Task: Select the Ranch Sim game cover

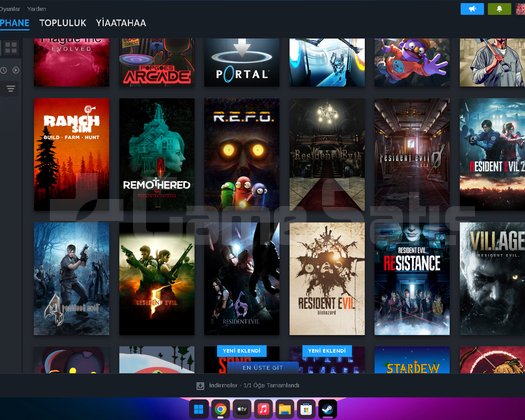Action: coord(72,154)
